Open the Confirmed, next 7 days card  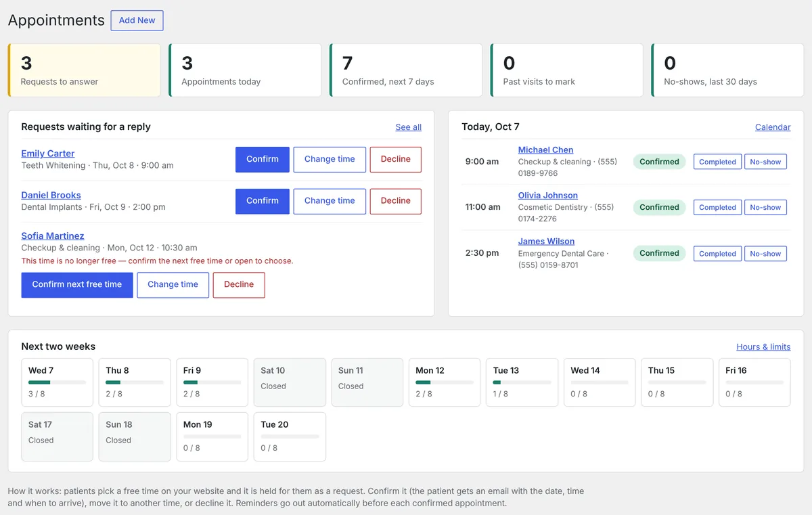406,70
